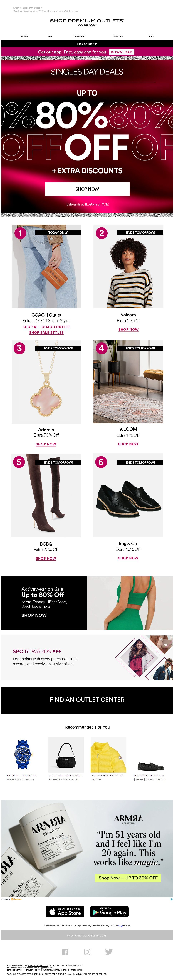Click the Download app button
Viewport: 173px width, 980px height.
122,52
